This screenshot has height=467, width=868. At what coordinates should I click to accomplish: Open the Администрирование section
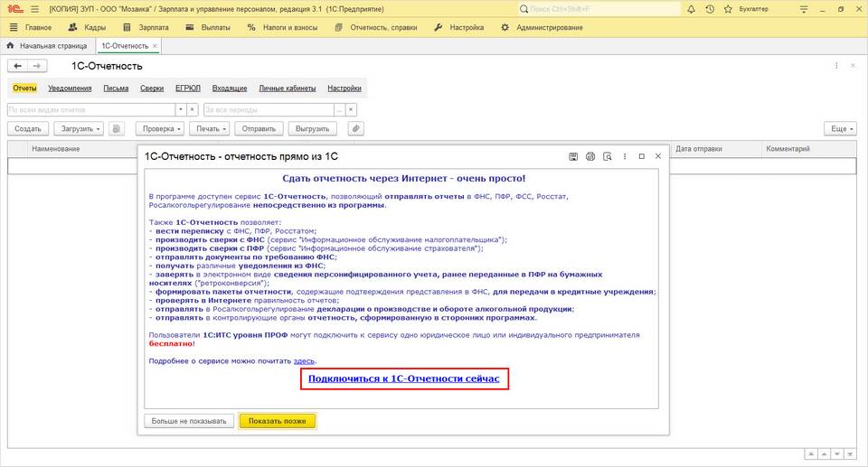[x=542, y=27]
